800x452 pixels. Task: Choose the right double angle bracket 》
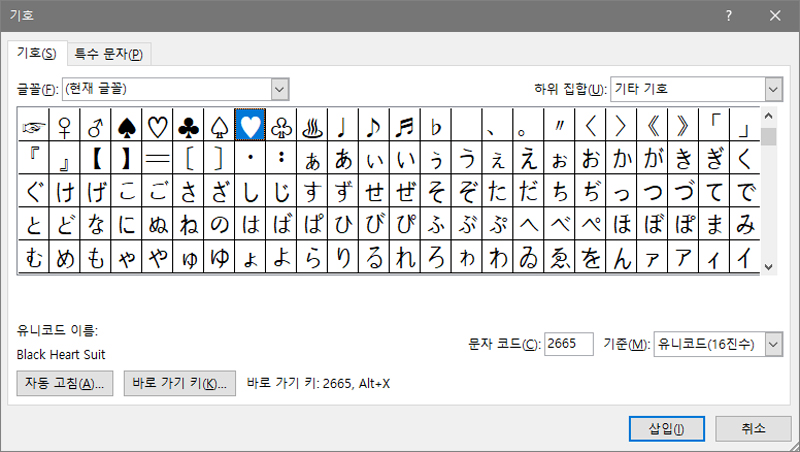coord(683,125)
